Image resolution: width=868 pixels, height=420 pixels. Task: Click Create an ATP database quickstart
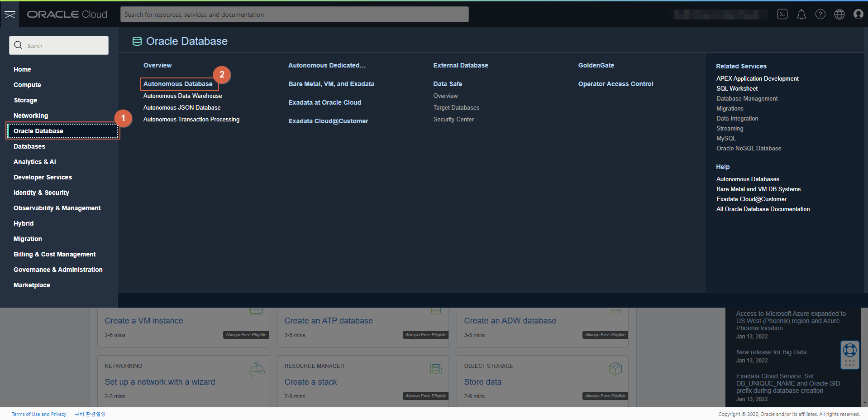pyautogui.click(x=329, y=321)
